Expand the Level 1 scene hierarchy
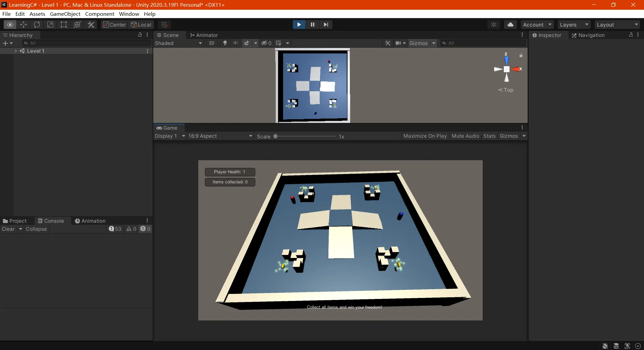Screen dimensions: 644x350 (16, 51)
